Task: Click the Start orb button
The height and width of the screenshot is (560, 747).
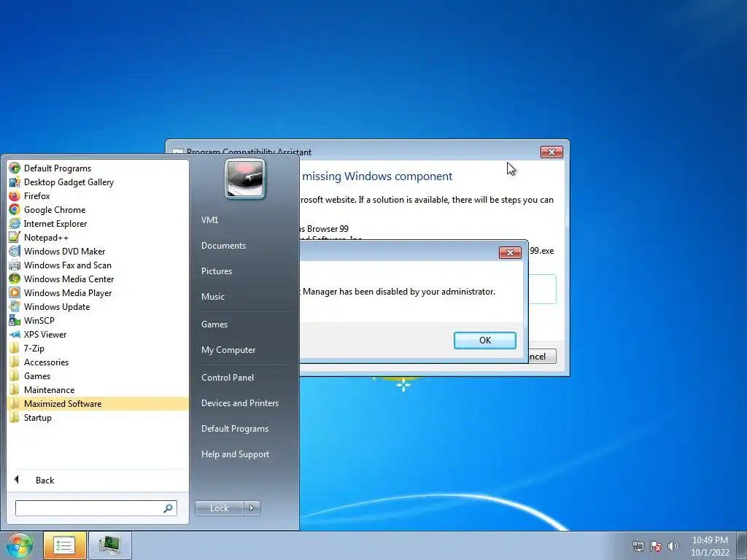Action: click(x=20, y=545)
